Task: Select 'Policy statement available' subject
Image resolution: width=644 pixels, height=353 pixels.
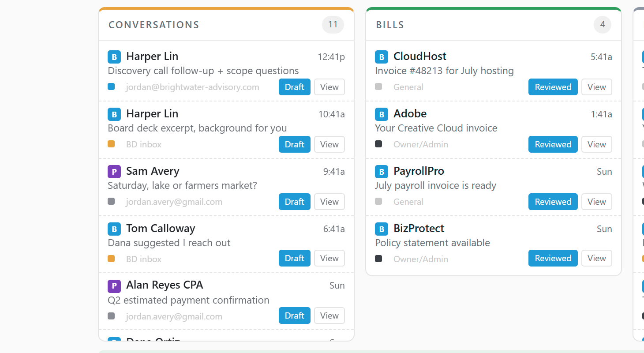Action: 432,243
